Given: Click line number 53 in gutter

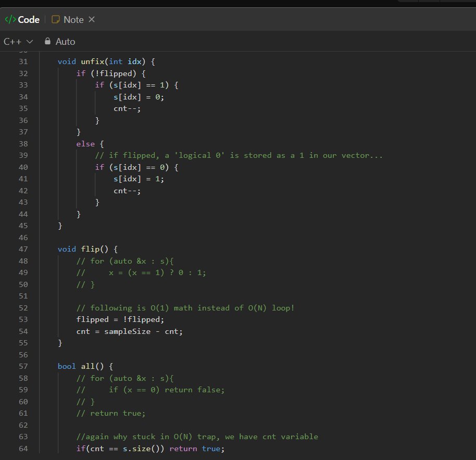Looking at the screenshot, I should (23, 320).
